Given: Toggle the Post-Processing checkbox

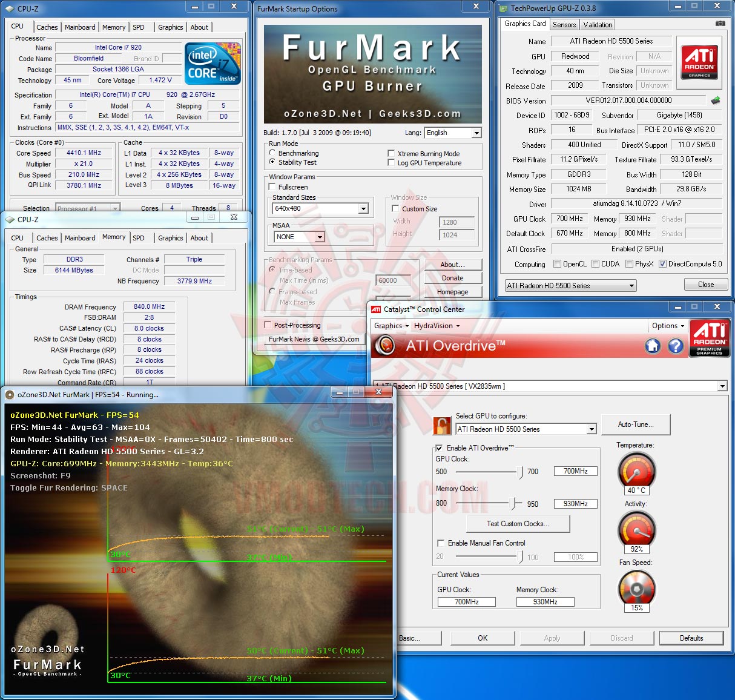Looking at the screenshot, I should coord(268,325).
